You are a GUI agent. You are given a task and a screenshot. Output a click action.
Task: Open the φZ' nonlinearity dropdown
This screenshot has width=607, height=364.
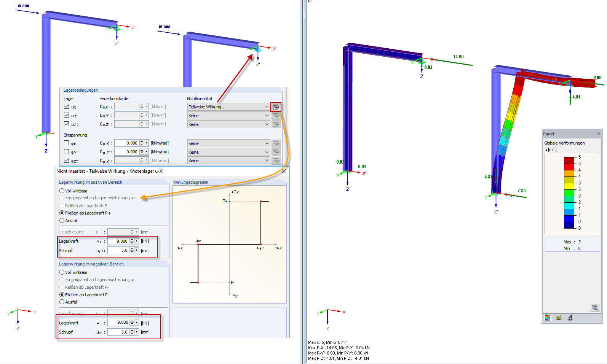[228, 161]
